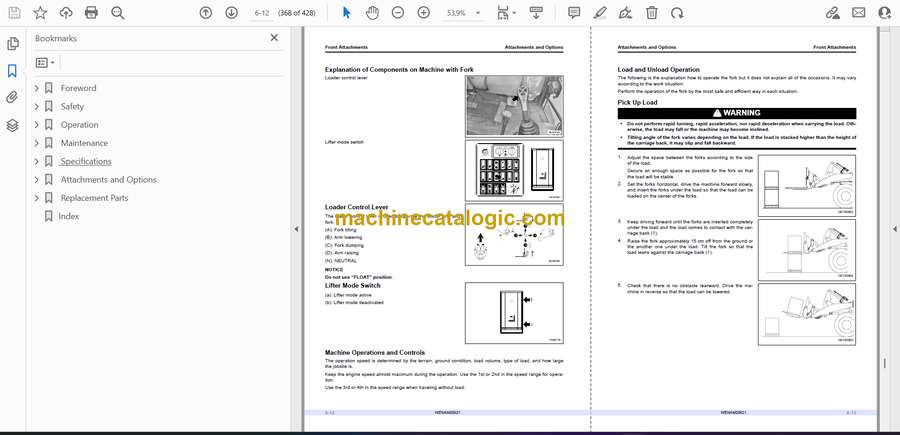Close the Bookmarks panel
This screenshot has width=900, height=435.
[x=274, y=38]
